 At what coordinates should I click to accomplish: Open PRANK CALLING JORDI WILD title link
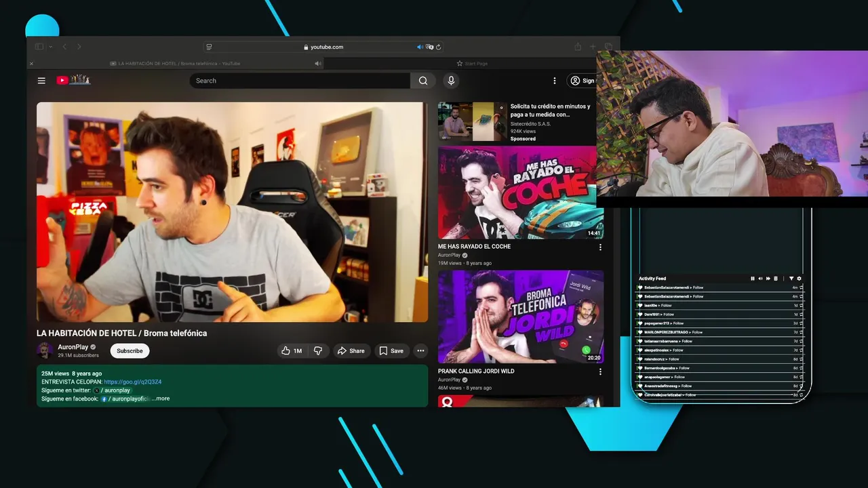coord(476,371)
